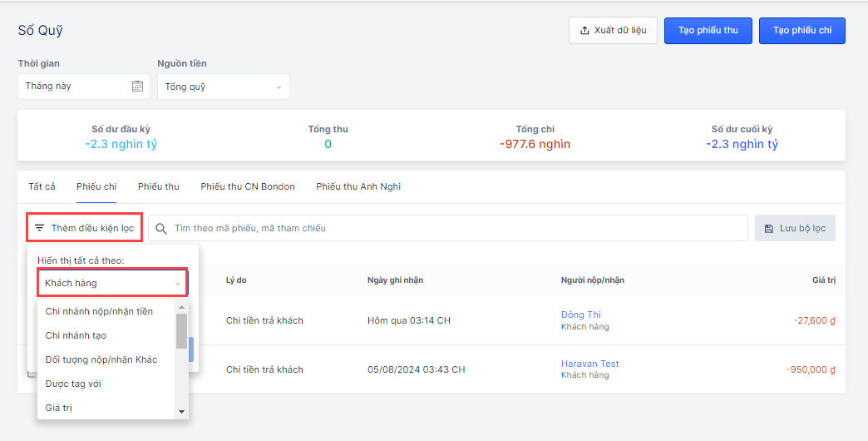This screenshot has width=868, height=441.
Task: Click the save icon on Lưu bộ lọc
Action: (x=769, y=228)
